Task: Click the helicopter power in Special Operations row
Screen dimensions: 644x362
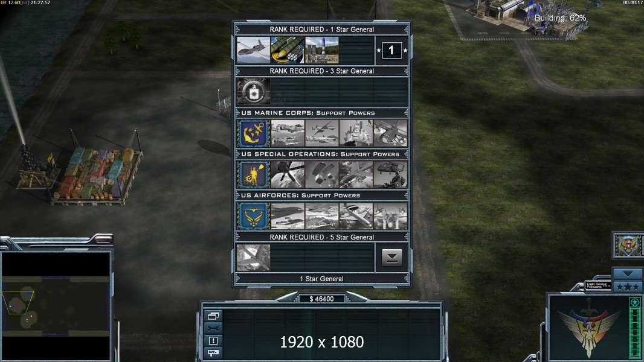Action: click(x=391, y=174)
